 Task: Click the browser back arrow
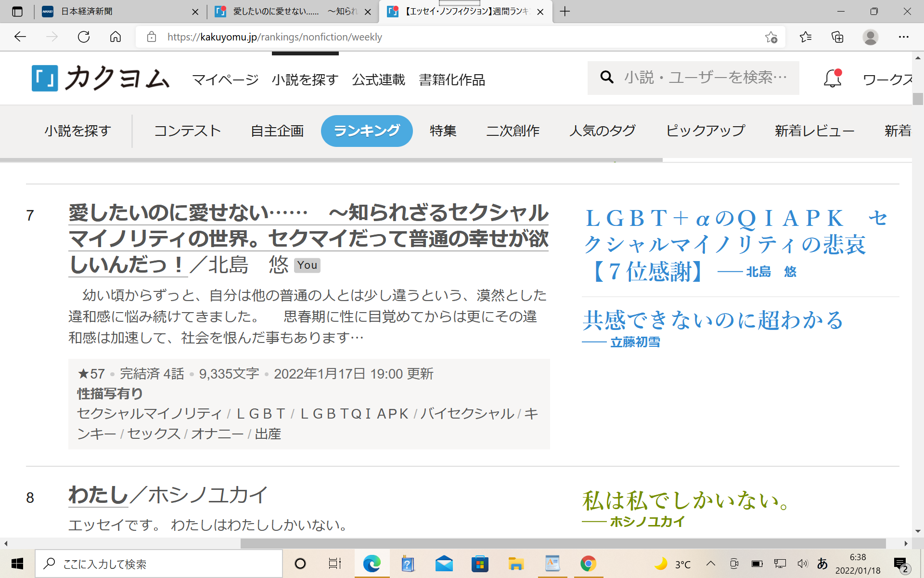point(20,37)
